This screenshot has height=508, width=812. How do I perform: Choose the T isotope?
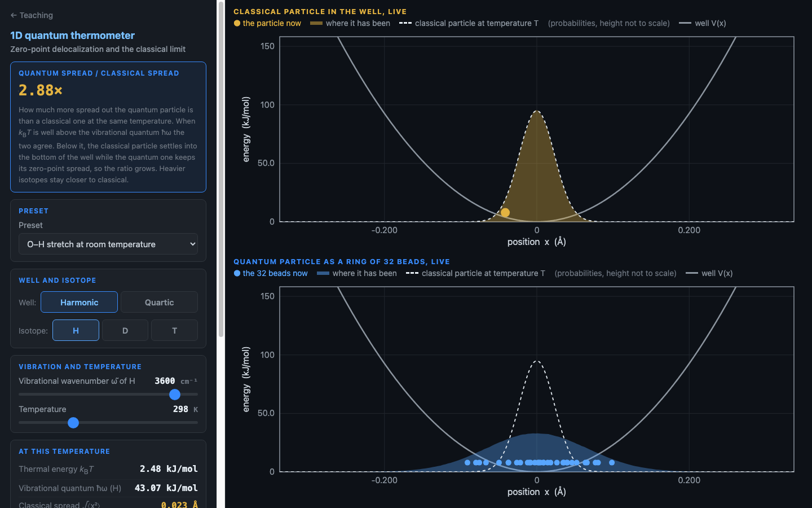pos(175,330)
